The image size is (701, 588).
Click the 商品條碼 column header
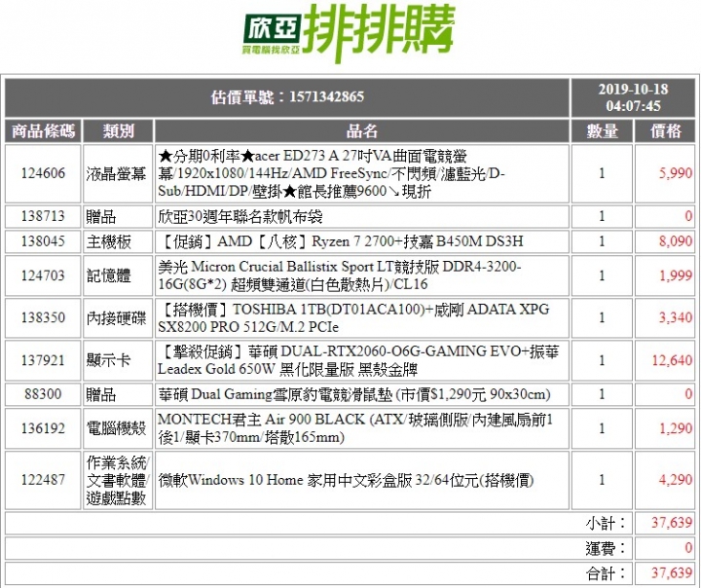44,131
